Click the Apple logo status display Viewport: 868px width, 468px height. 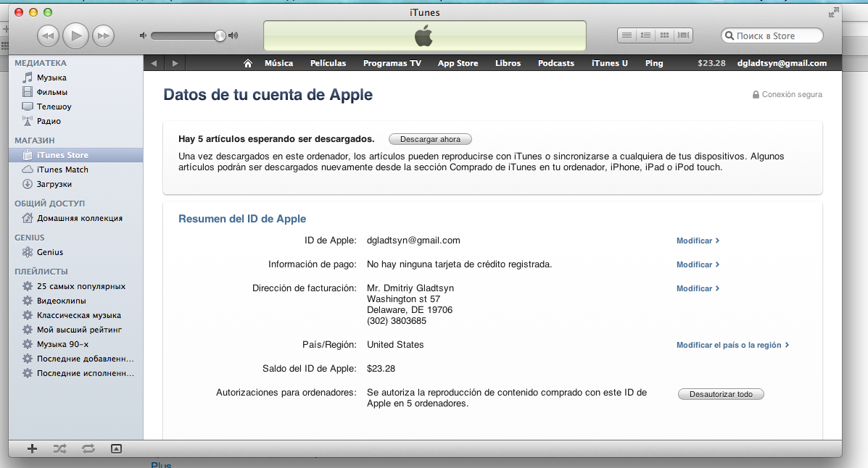(425, 36)
